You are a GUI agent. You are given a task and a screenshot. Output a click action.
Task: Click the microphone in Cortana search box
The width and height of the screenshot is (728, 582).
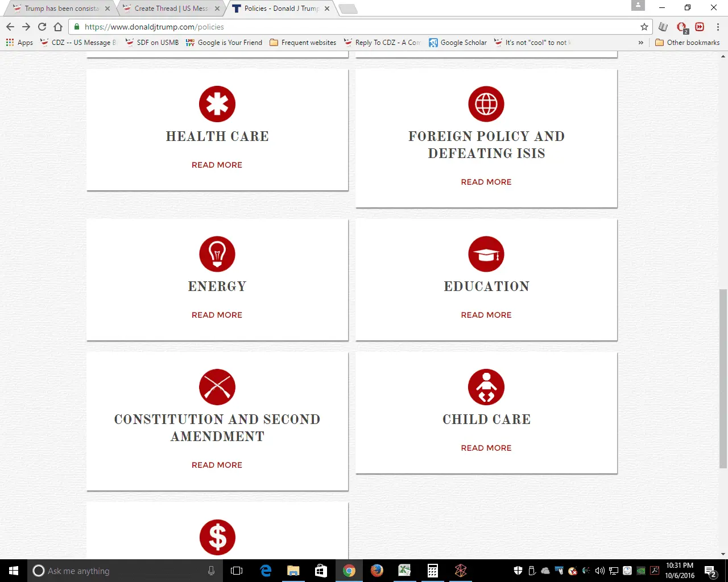pos(212,571)
